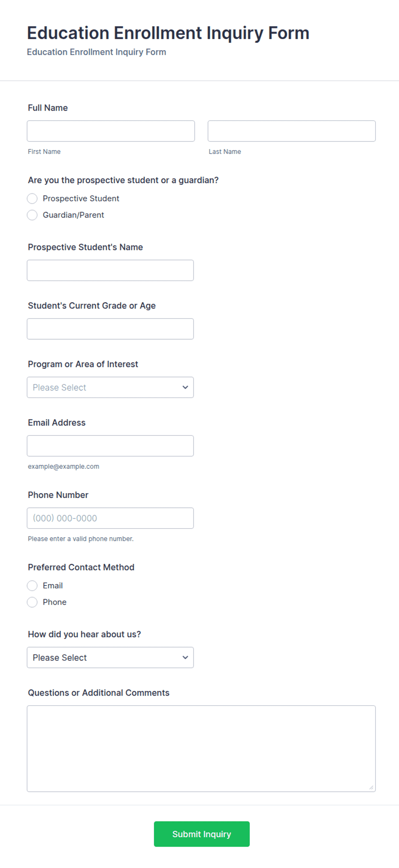Image resolution: width=399 pixels, height=868 pixels.
Task: Click the chevron arrow in the hear-about-us dropdown
Action: point(185,657)
